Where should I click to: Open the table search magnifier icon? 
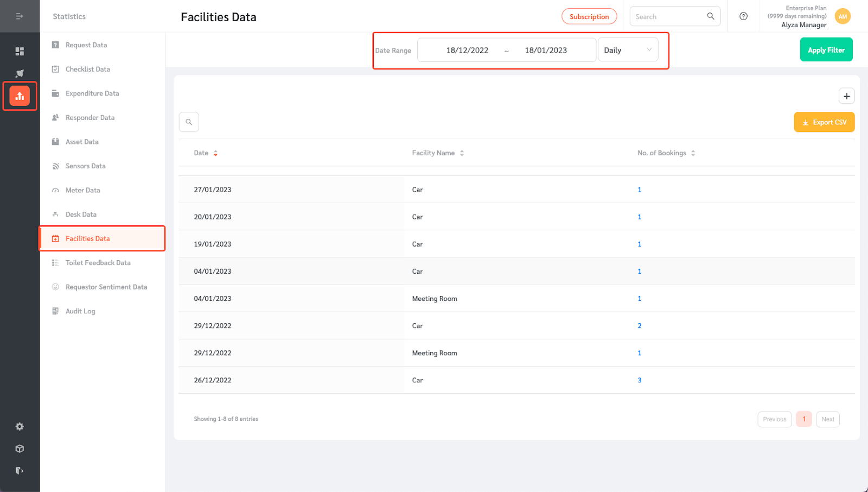[x=189, y=122]
